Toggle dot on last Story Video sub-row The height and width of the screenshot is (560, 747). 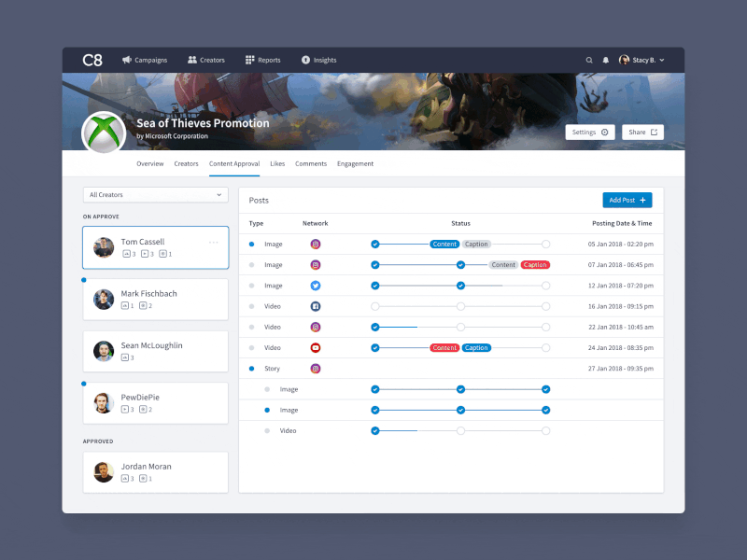pyautogui.click(x=267, y=431)
